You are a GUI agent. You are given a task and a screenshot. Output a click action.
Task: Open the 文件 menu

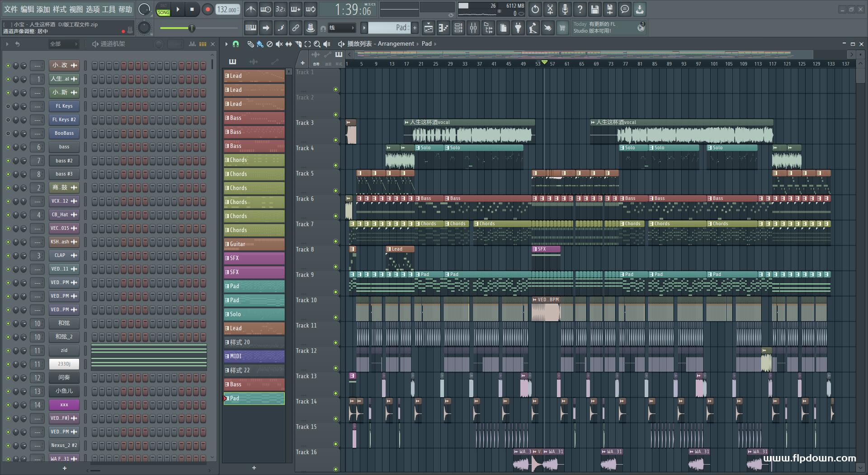pos(10,9)
